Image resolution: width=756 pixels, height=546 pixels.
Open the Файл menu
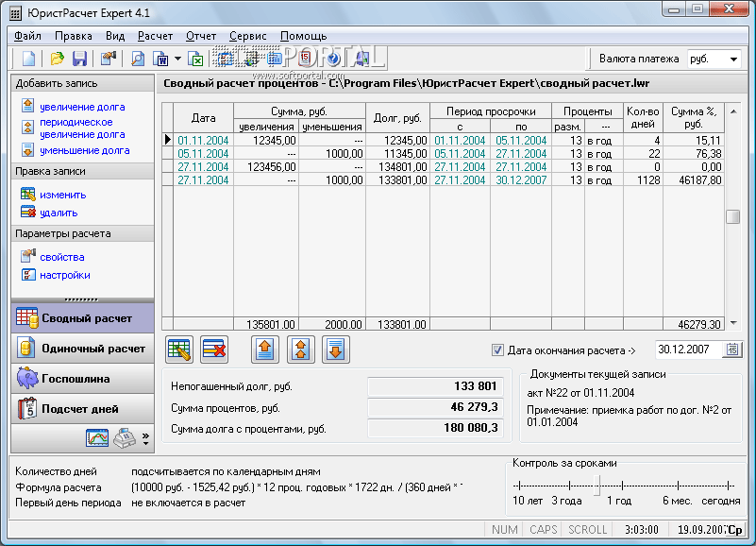click(27, 36)
